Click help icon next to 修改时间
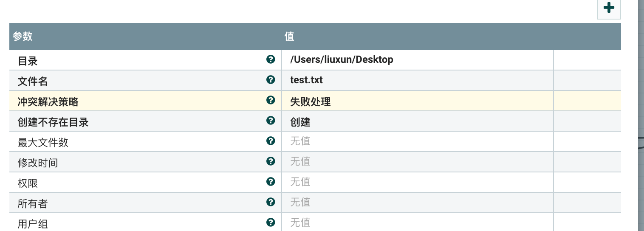Viewport: 644px width, 231px height. coord(271,161)
